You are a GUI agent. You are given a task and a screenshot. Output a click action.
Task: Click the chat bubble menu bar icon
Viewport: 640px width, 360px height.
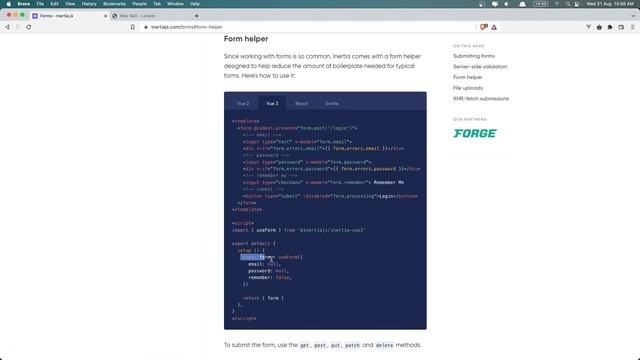[x=495, y=4]
